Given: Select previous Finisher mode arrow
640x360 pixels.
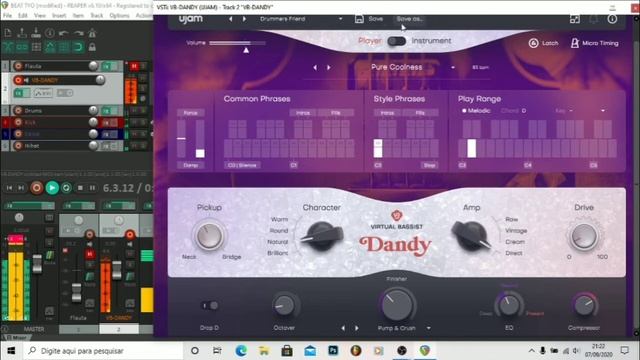Looking at the screenshot, I should point(343,328).
